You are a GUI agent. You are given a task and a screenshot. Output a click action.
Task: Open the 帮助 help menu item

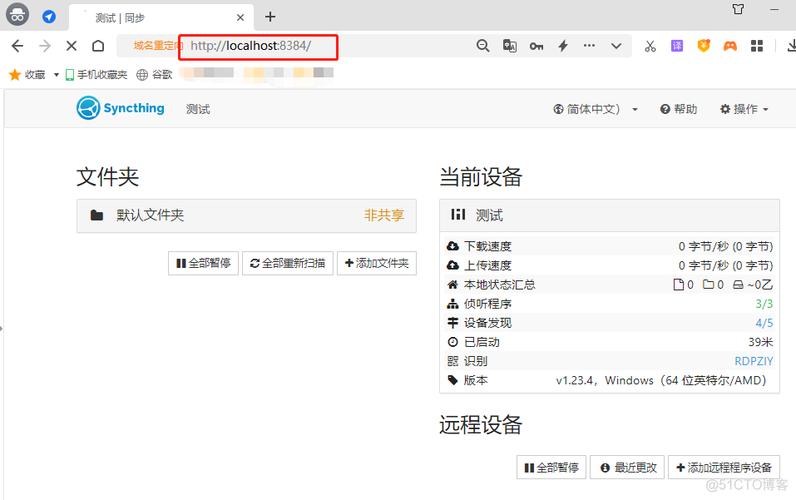coord(678,109)
